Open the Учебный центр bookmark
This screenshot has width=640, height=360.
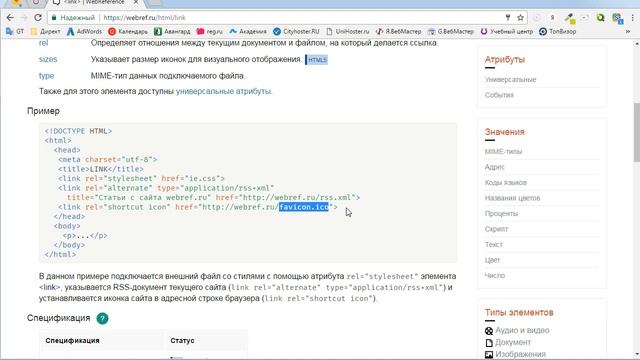[x=507, y=31]
